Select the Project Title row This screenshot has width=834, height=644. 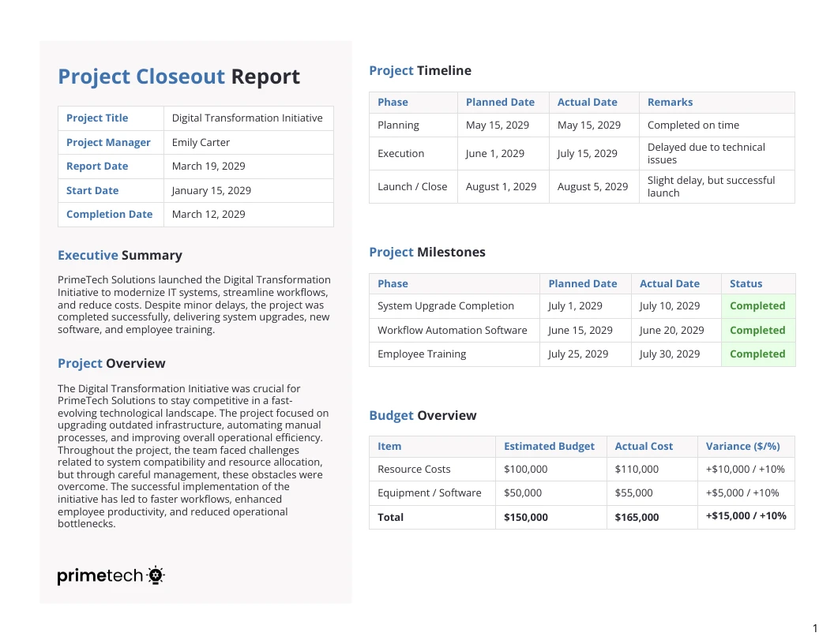coord(195,118)
